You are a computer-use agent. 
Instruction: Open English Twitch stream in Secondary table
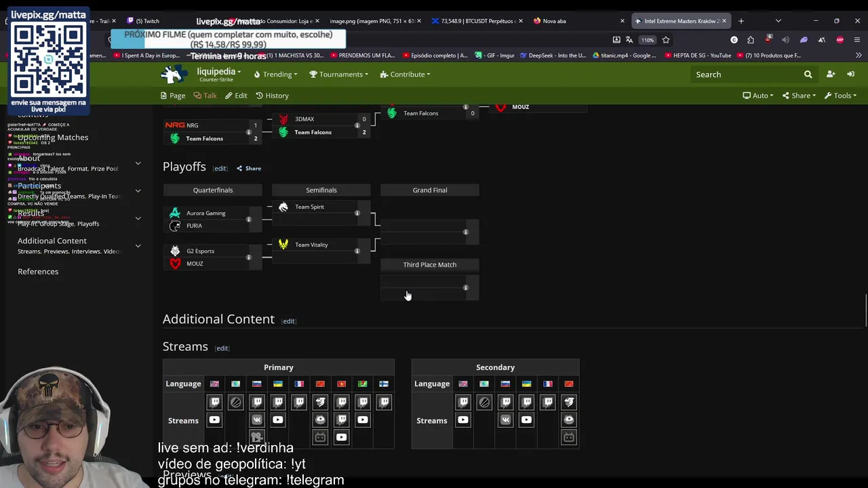tap(463, 403)
